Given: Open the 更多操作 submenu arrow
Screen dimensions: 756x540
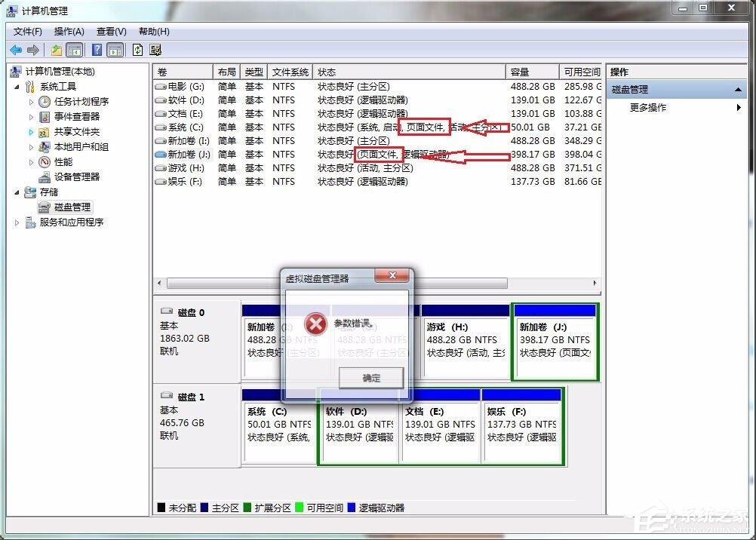Looking at the screenshot, I should point(740,107).
